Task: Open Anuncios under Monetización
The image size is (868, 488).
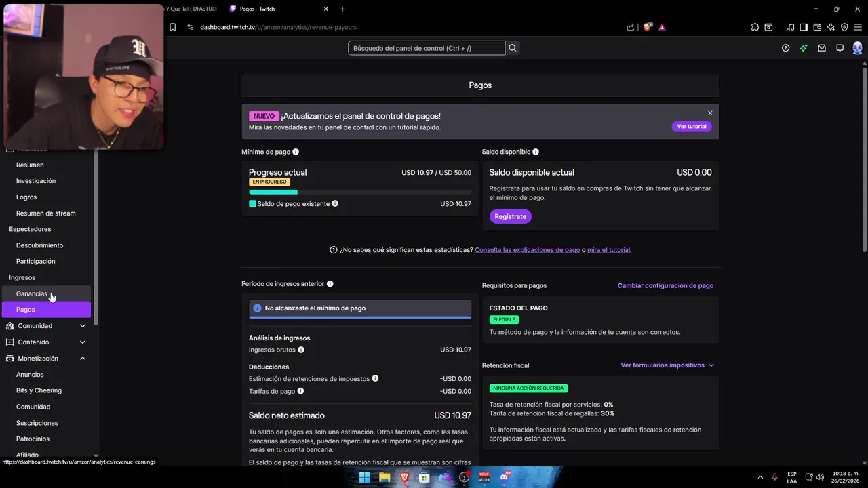Action: pos(30,375)
